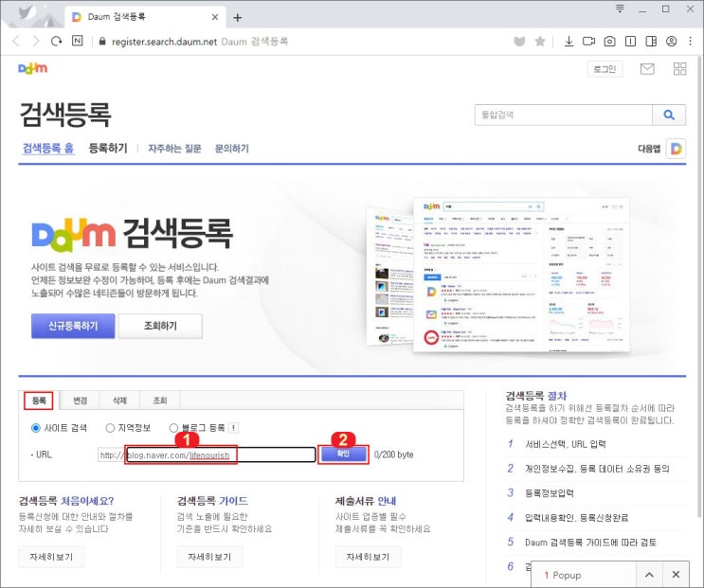
Task: Open the user profile icon in the toolbar
Action: pos(671,42)
